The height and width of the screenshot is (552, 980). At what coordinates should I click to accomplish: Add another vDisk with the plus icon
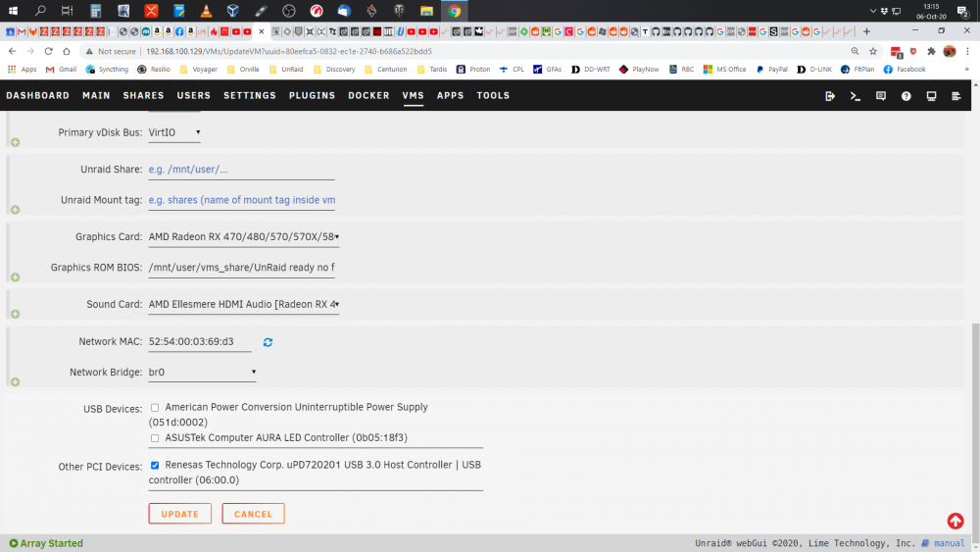(x=15, y=142)
